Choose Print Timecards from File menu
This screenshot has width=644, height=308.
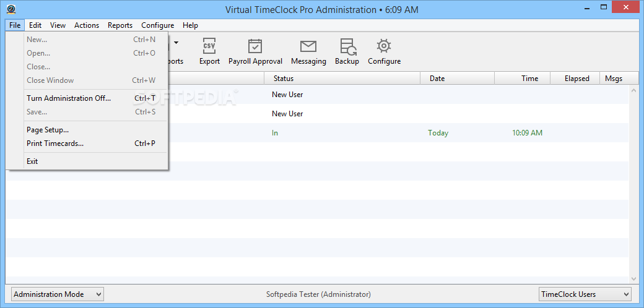(x=55, y=143)
